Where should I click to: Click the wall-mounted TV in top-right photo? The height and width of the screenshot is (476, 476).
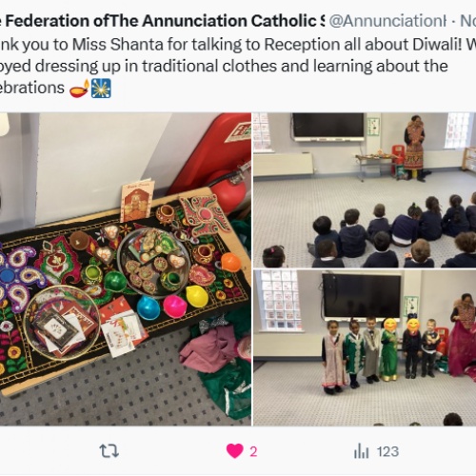328,127
